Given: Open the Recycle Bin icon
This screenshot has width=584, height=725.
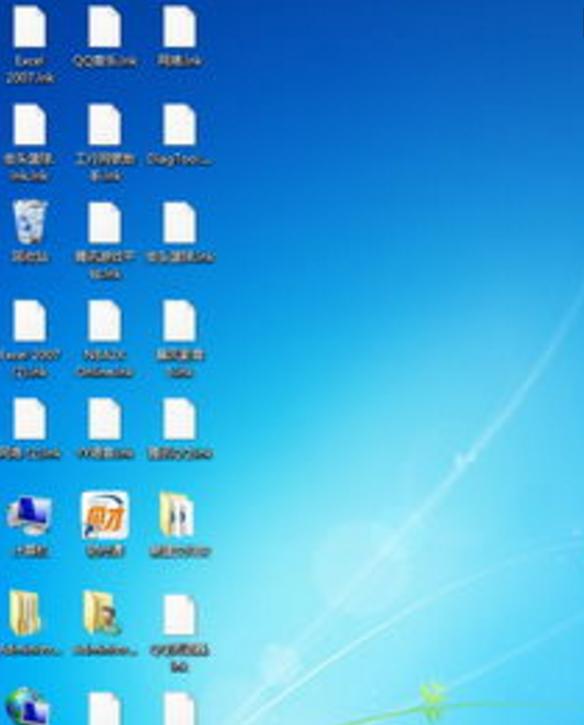Looking at the screenshot, I should coord(30,222).
